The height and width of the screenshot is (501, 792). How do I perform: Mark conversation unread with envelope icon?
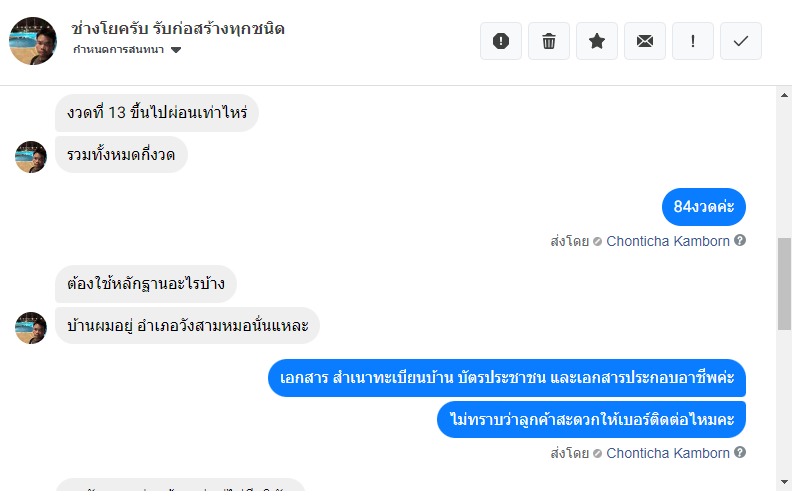pos(645,41)
